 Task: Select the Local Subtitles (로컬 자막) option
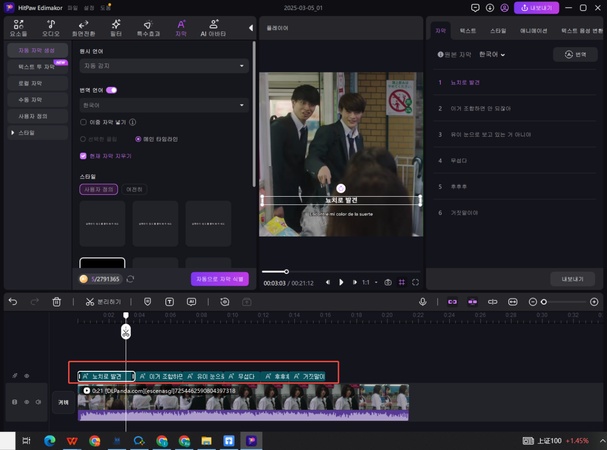37,83
